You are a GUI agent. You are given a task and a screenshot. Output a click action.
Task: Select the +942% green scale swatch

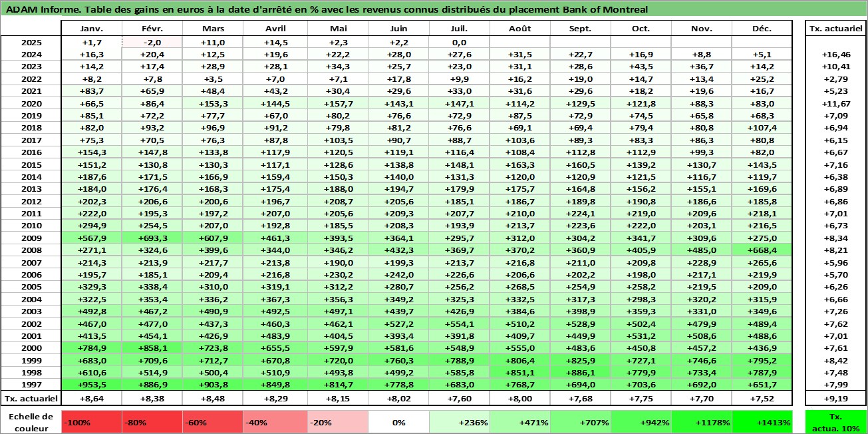pyautogui.click(x=641, y=422)
